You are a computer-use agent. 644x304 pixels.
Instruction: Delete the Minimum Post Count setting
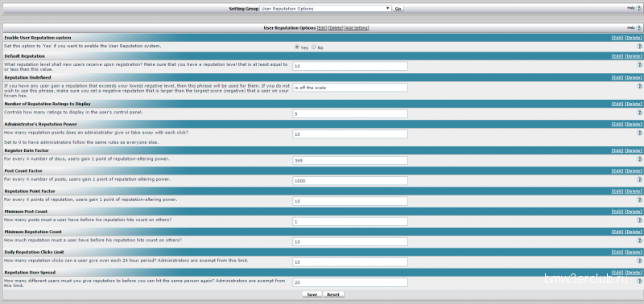tap(633, 212)
